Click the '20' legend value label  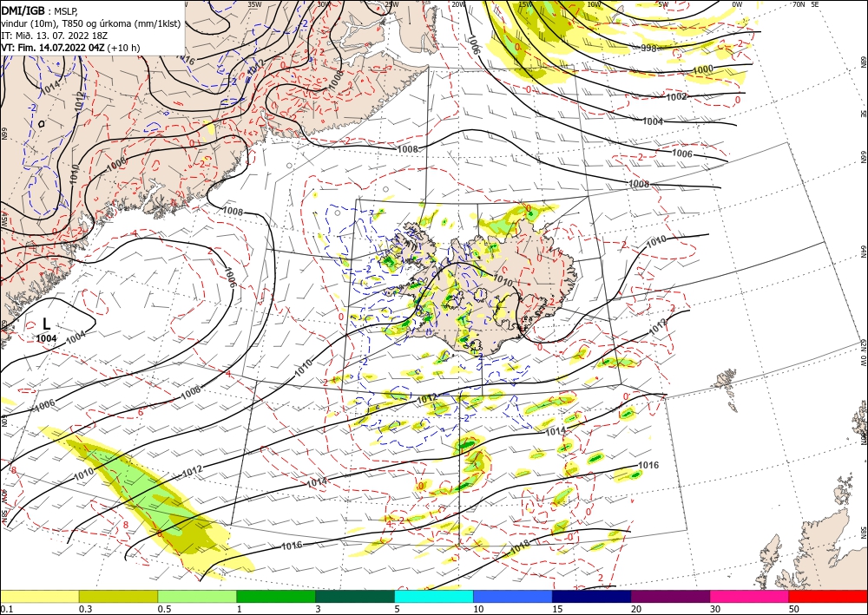(636, 609)
